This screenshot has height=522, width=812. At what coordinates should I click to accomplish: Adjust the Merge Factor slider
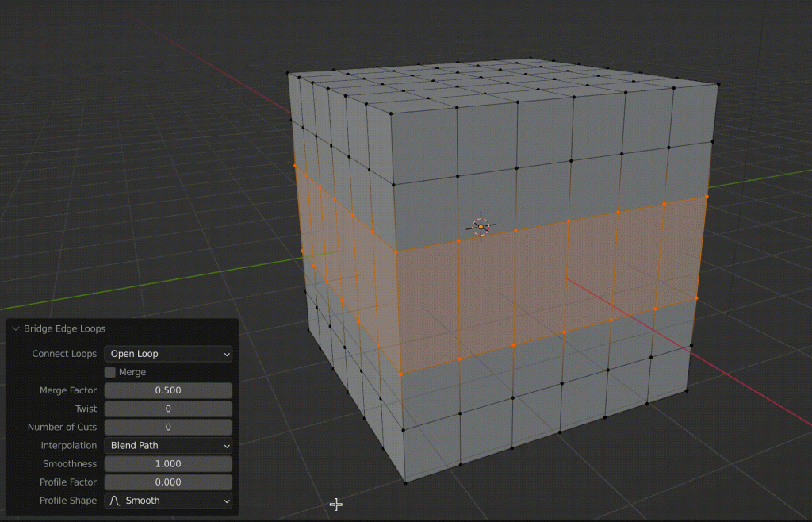[x=168, y=390]
